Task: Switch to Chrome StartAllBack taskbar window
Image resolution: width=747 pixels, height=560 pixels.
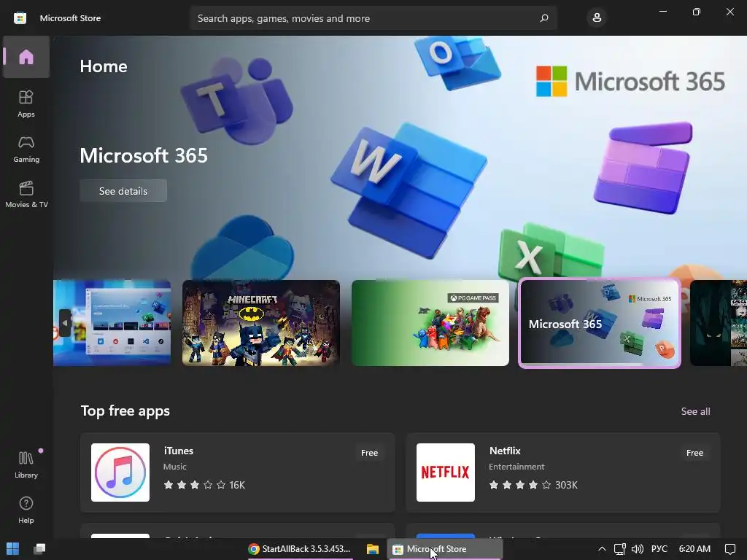Action: (x=299, y=549)
